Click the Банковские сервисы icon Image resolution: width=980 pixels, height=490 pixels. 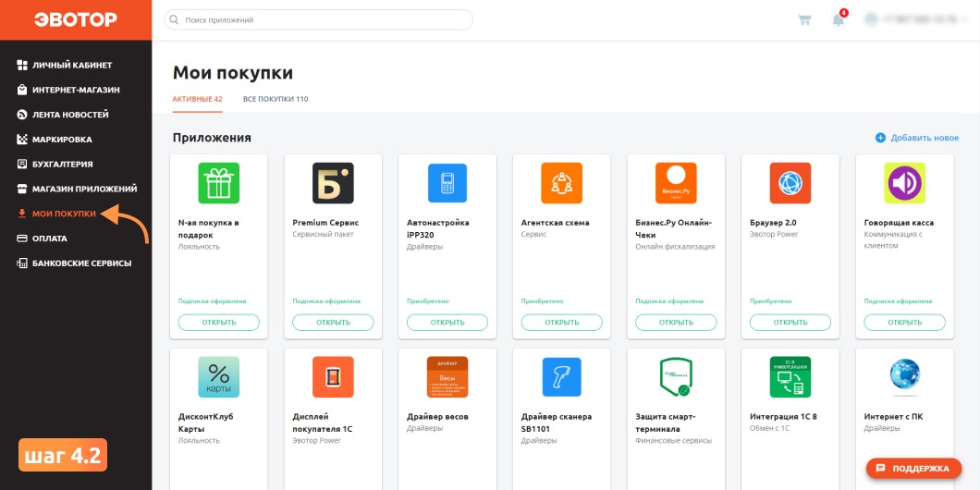coord(22,263)
